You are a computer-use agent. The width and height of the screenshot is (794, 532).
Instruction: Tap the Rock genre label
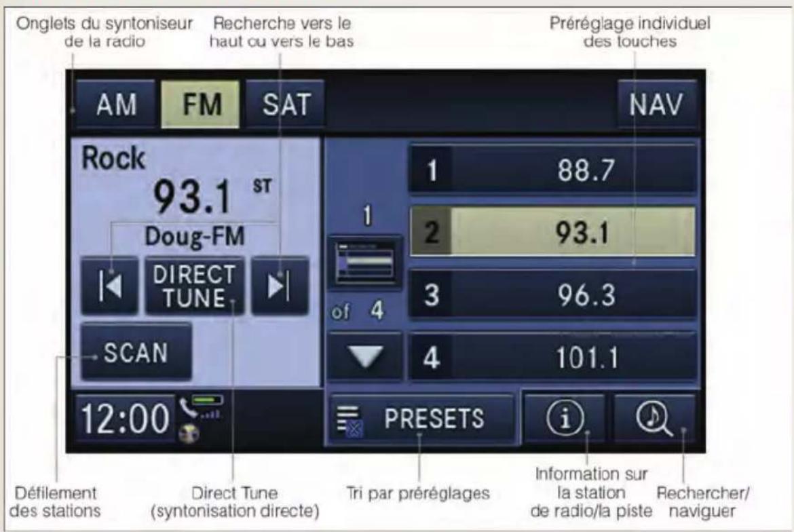tap(113, 157)
